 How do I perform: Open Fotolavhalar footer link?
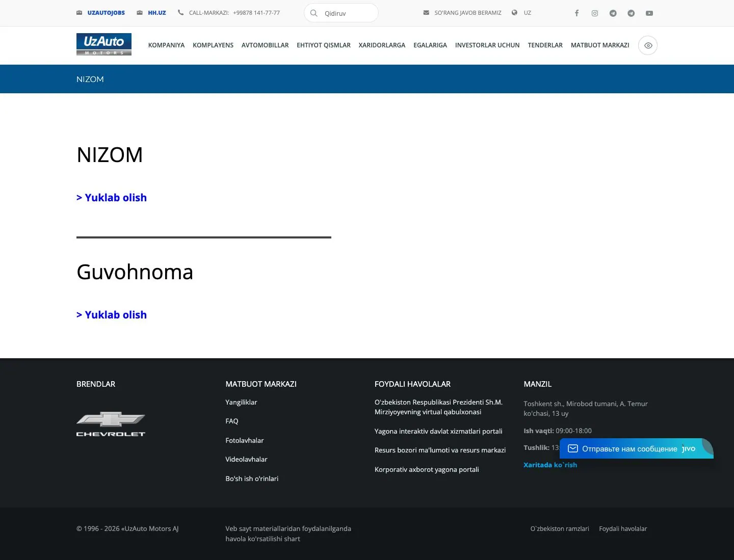pyautogui.click(x=245, y=440)
